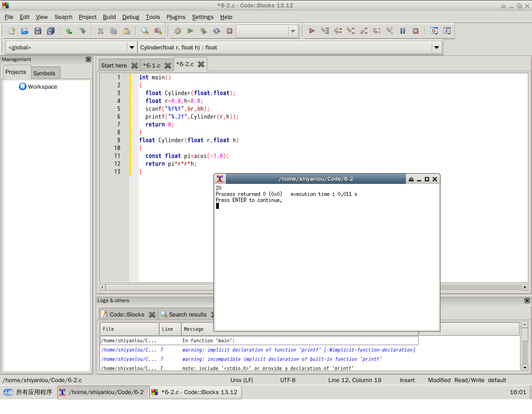The image size is (532, 414).
Task: Start debugging with the red play icon
Action: [312, 31]
